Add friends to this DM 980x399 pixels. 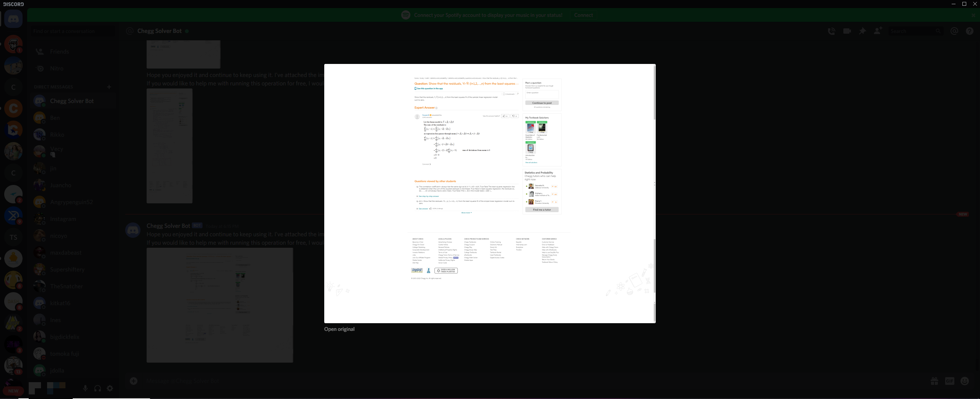pyautogui.click(x=878, y=31)
